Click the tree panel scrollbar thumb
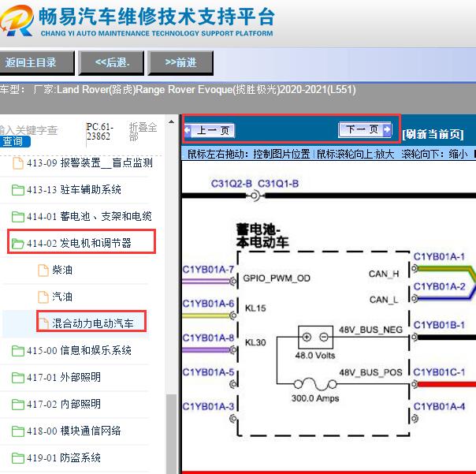Viewport: 476px width, 474px height. (171, 434)
